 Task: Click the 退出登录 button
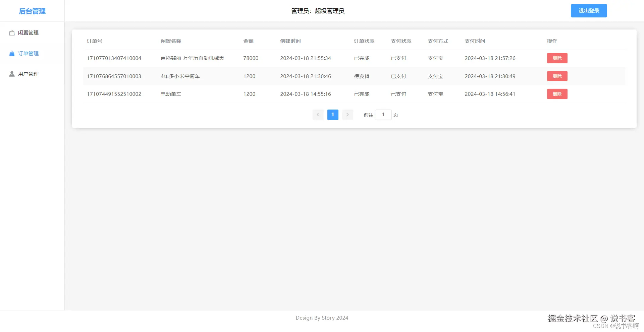pos(588,10)
